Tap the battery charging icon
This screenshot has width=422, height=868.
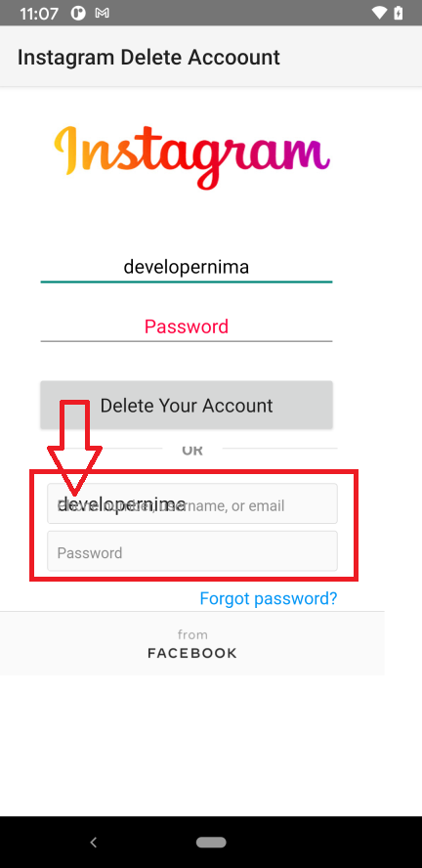[399, 14]
